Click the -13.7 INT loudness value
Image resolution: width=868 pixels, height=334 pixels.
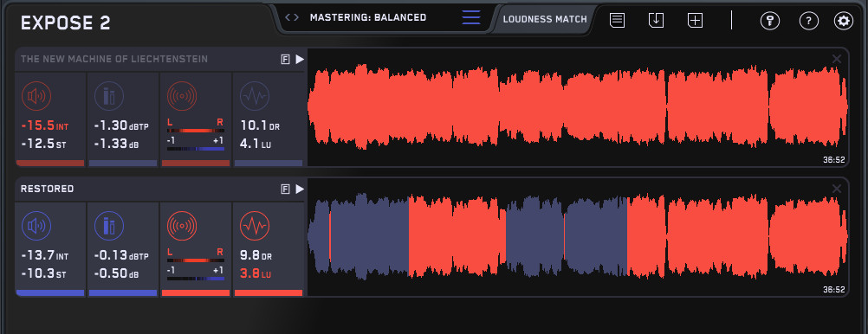(x=45, y=256)
